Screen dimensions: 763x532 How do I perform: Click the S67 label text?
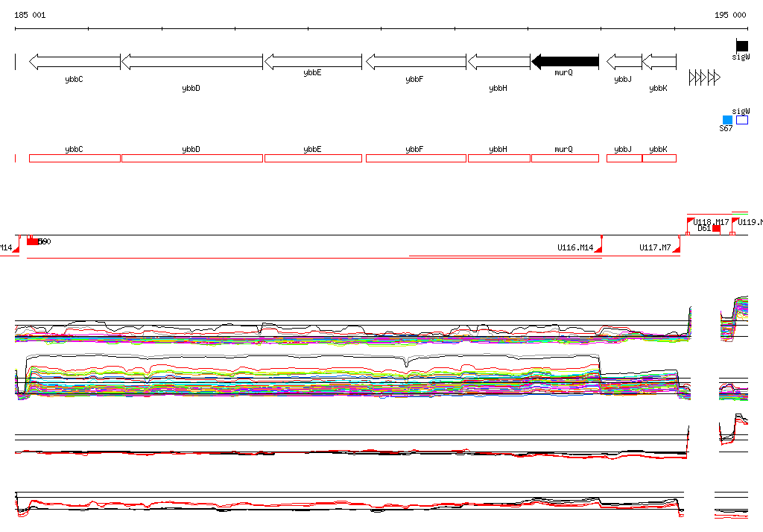click(726, 128)
